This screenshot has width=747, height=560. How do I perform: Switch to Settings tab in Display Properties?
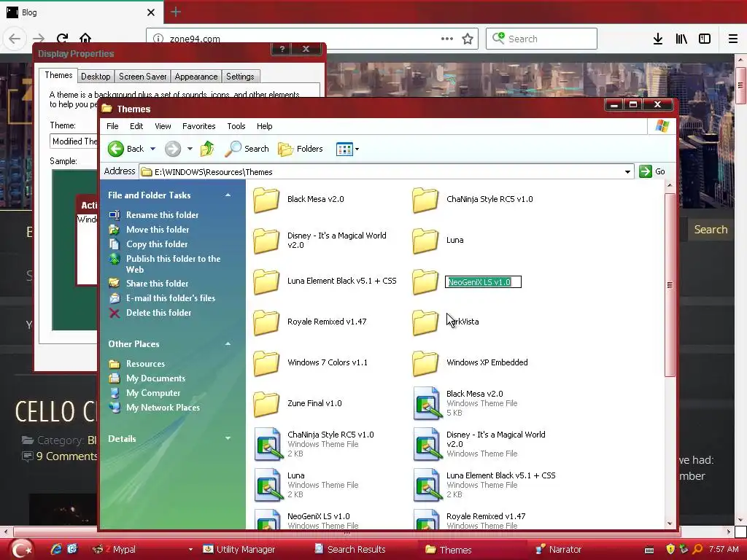tap(240, 77)
